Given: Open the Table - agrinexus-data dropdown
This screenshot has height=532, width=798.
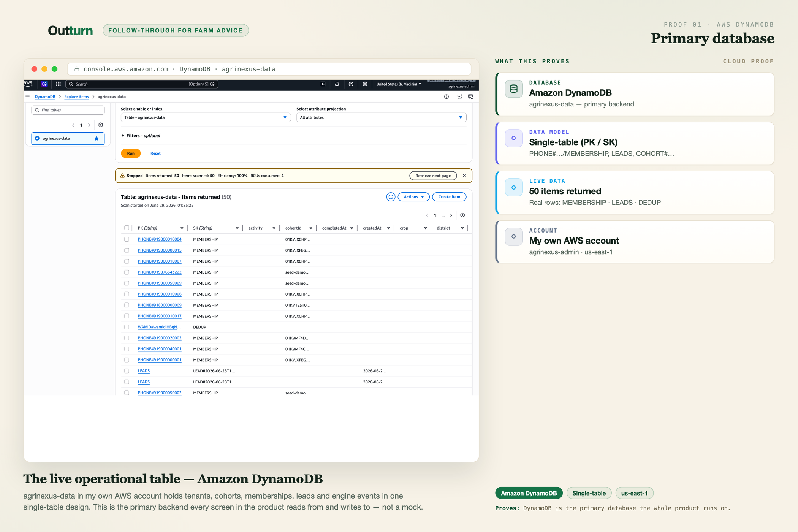Looking at the screenshot, I should 206,117.
